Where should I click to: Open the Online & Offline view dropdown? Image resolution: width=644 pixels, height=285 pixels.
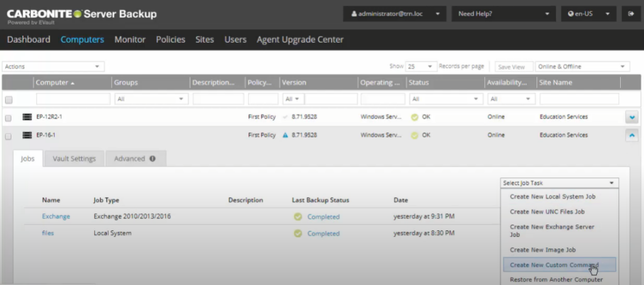click(x=582, y=67)
